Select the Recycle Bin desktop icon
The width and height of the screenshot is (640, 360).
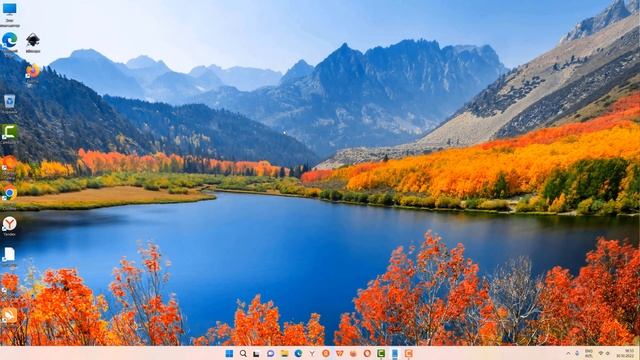pos(9,101)
